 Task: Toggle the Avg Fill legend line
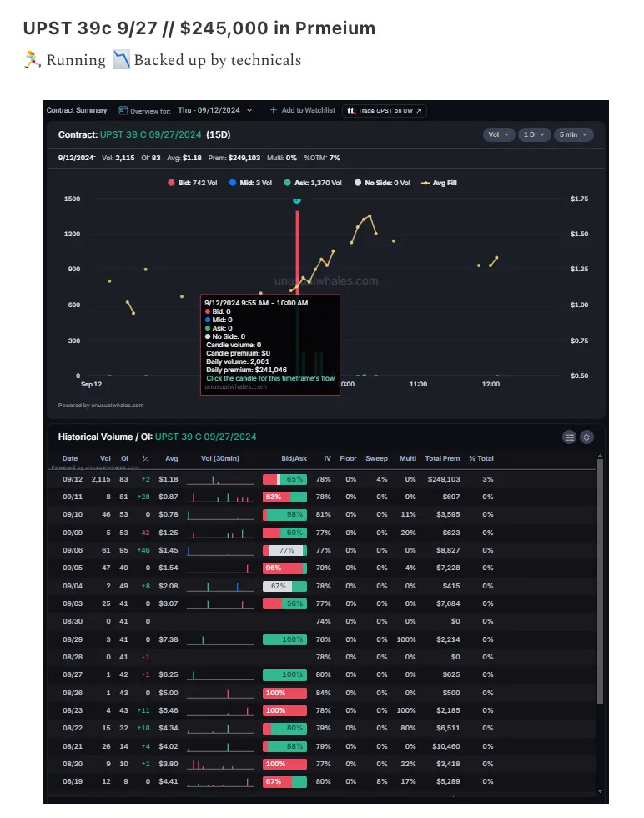[x=439, y=183]
